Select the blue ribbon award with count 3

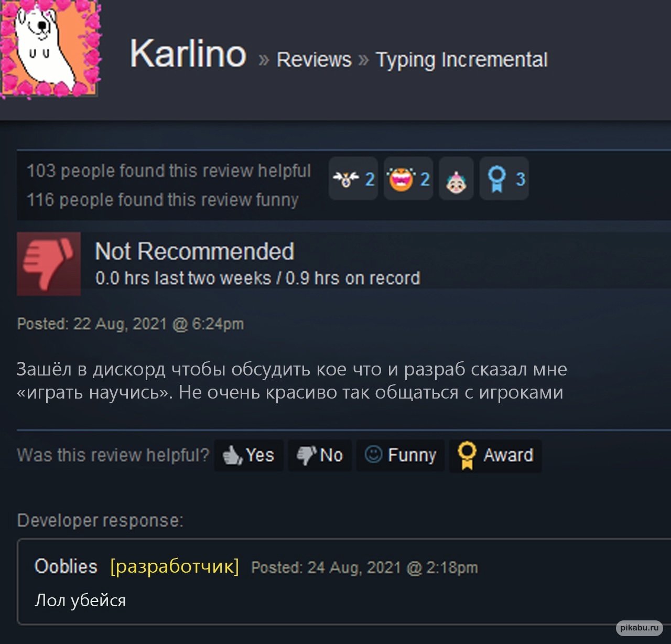504,178
